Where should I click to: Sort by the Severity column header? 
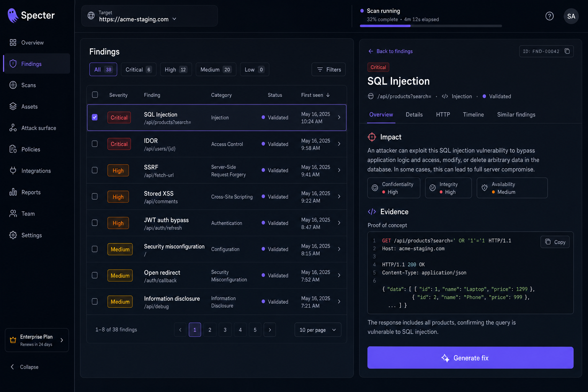pyautogui.click(x=118, y=95)
